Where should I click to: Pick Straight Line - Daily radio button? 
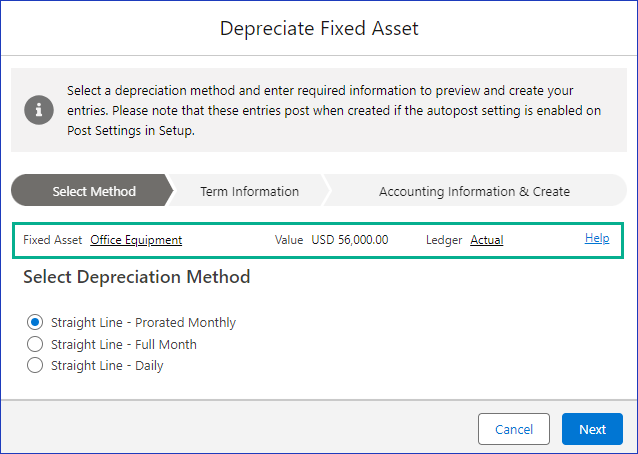(x=35, y=365)
